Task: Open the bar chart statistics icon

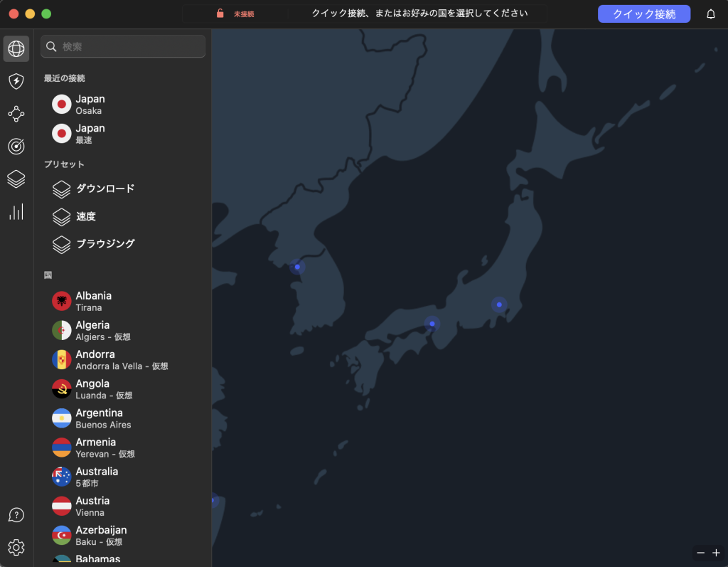Action: coord(16,211)
